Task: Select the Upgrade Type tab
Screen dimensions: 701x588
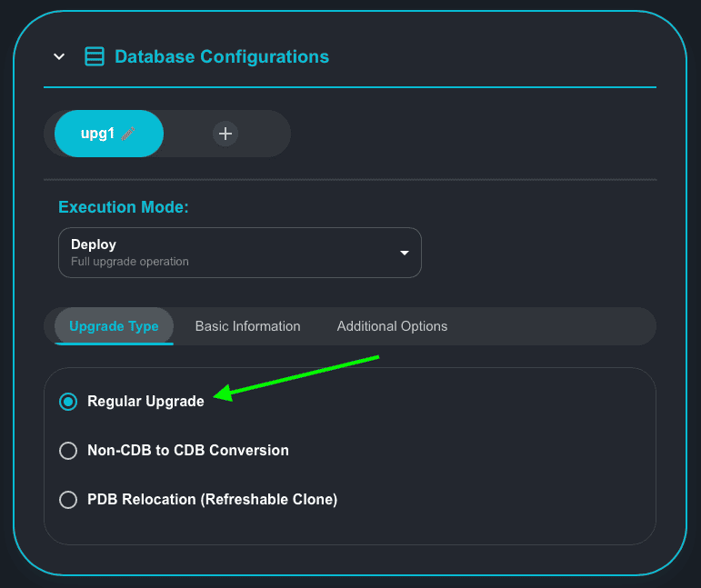Action: coord(114,326)
